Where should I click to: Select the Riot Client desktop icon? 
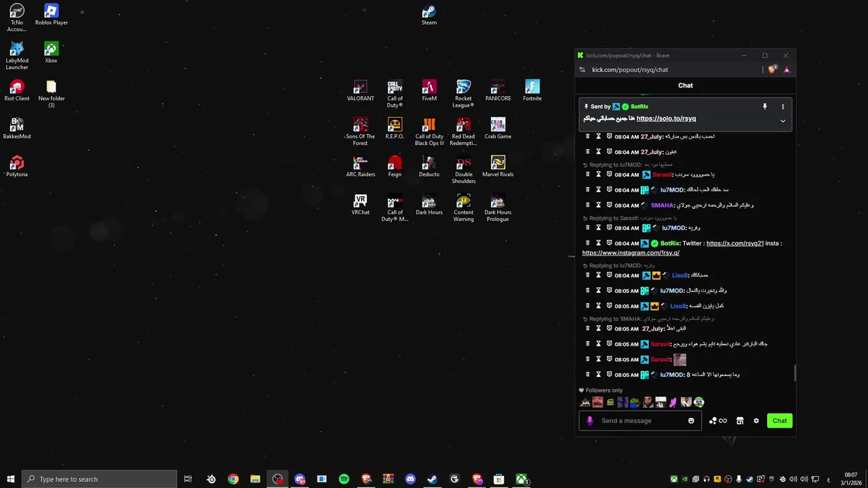click(x=17, y=91)
